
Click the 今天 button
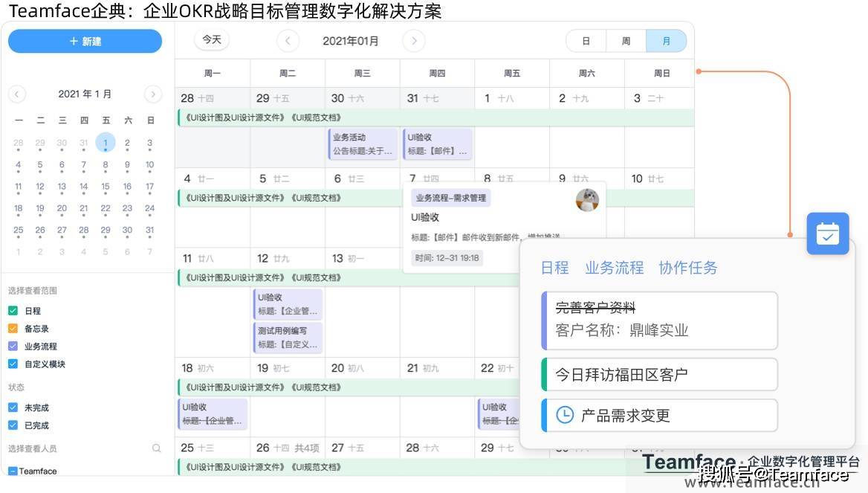click(212, 40)
